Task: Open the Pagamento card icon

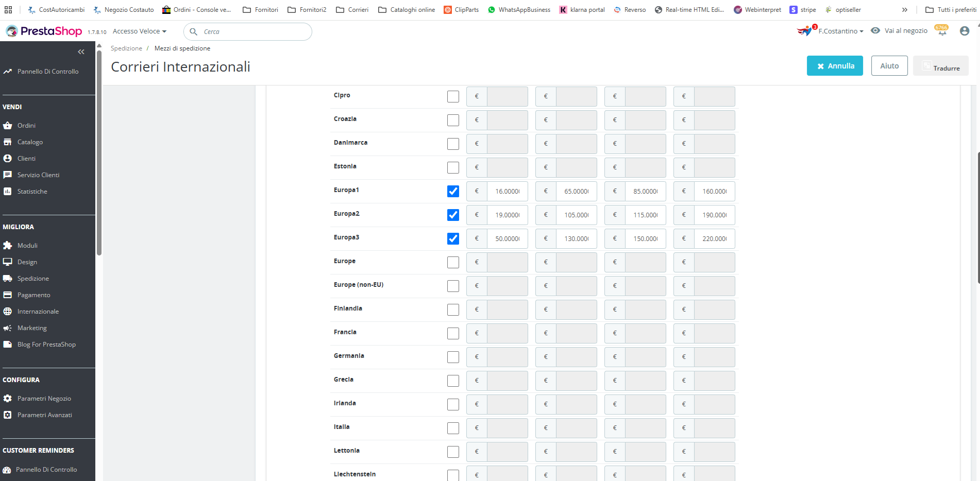Action: pyautogui.click(x=7, y=295)
